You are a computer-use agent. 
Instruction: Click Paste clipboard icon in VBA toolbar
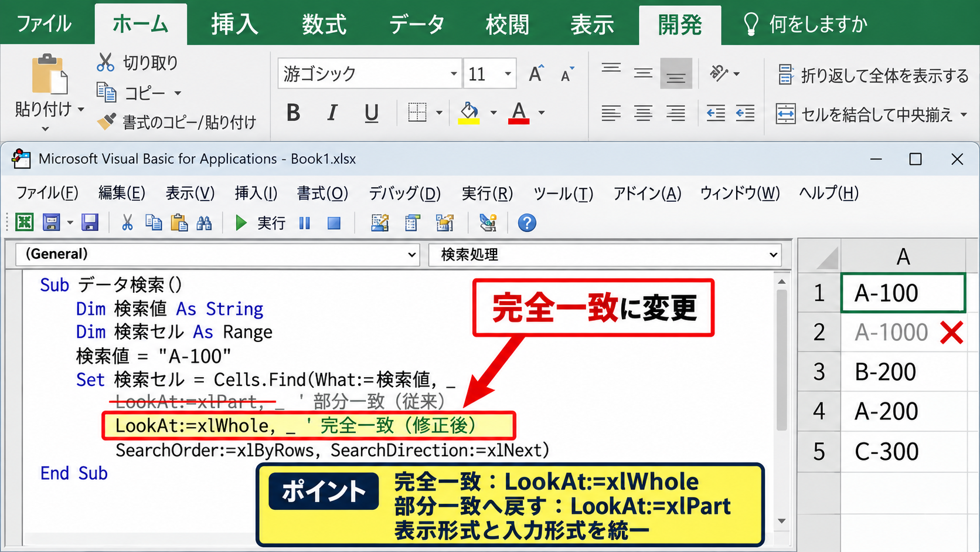179,222
